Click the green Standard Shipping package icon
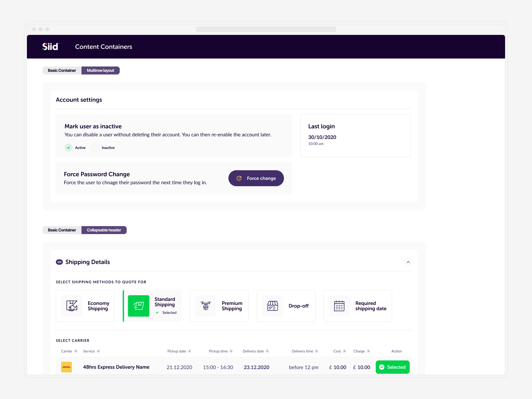The height and width of the screenshot is (399, 532). click(x=139, y=306)
